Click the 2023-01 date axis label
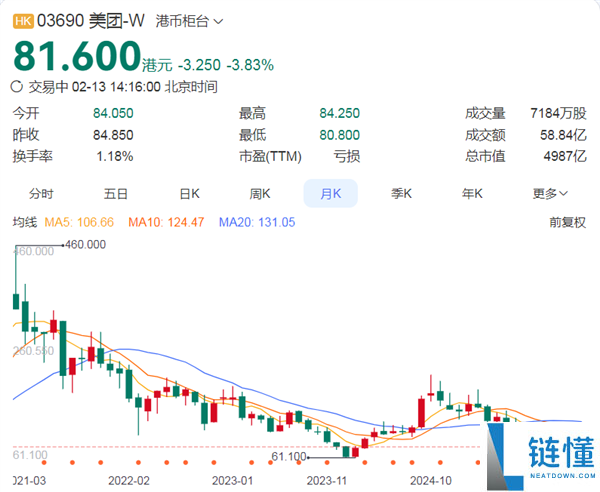 tap(232, 481)
